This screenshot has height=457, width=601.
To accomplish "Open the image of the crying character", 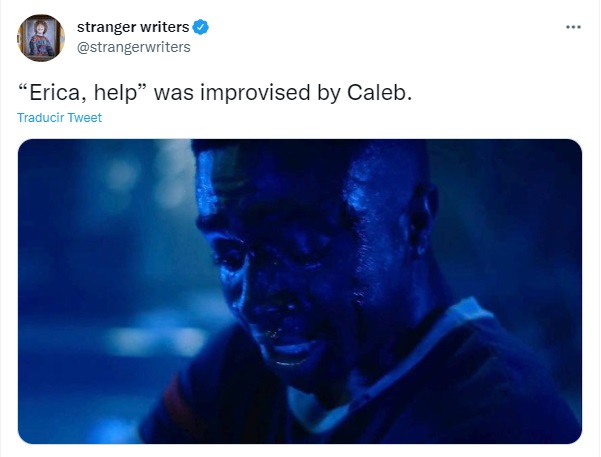I will 300,291.
